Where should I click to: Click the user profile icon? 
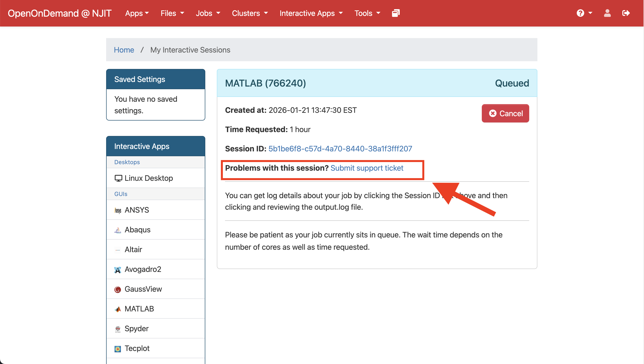tap(607, 13)
